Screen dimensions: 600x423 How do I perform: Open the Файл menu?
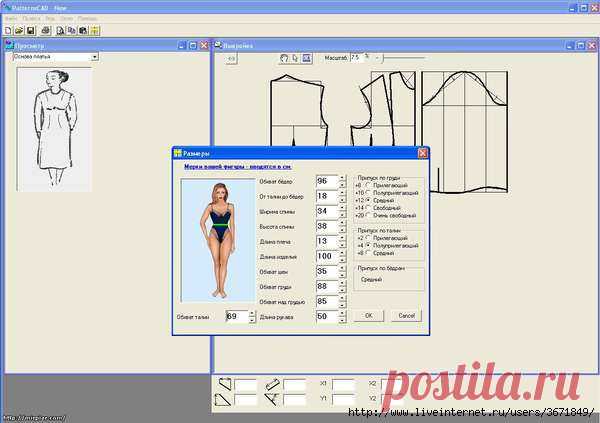10,18
